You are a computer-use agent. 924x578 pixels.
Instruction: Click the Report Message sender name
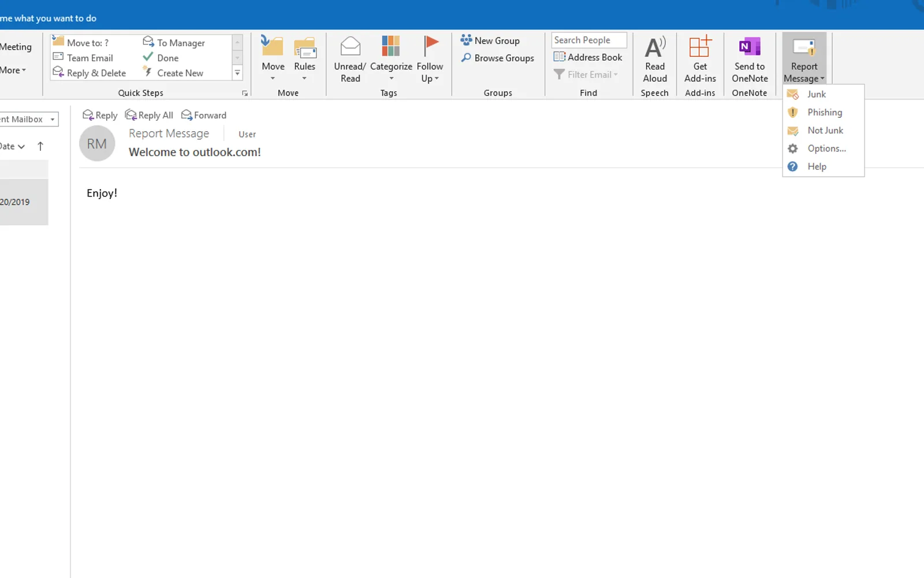coord(169,134)
